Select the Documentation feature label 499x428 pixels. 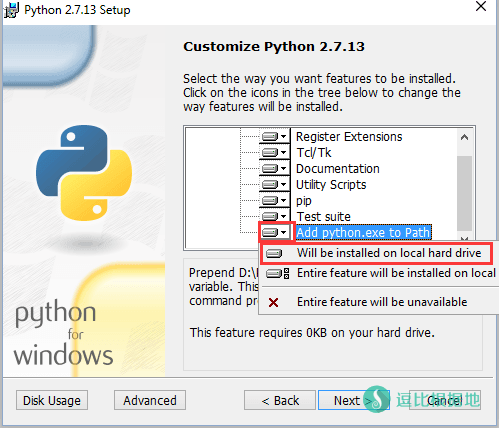tap(338, 169)
